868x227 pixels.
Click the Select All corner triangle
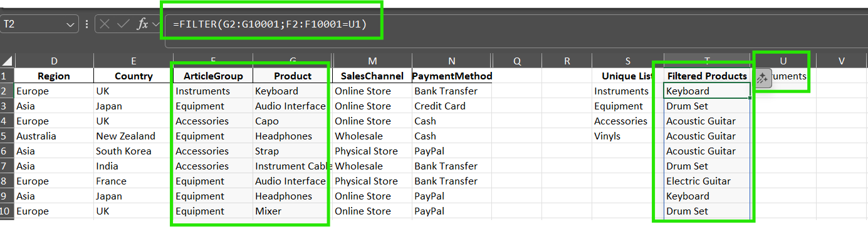(x=8, y=61)
